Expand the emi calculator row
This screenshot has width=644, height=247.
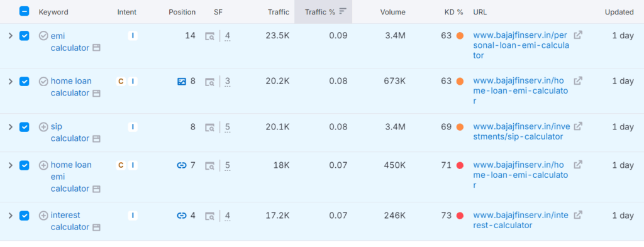point(11,36)
